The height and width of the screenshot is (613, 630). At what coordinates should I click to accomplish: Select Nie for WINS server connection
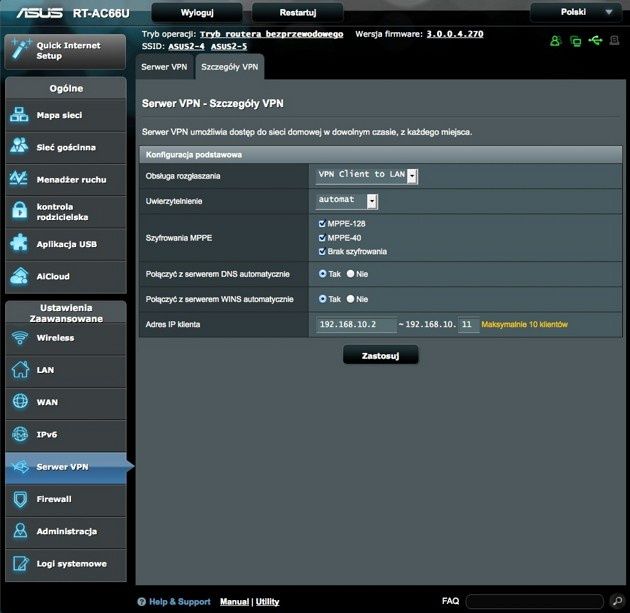350,299
